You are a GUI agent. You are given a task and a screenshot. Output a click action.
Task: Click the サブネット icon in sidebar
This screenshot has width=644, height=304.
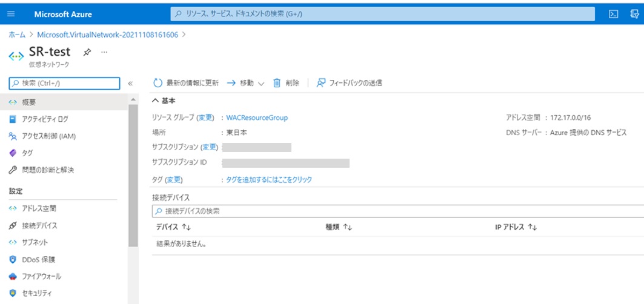(13, 242)
